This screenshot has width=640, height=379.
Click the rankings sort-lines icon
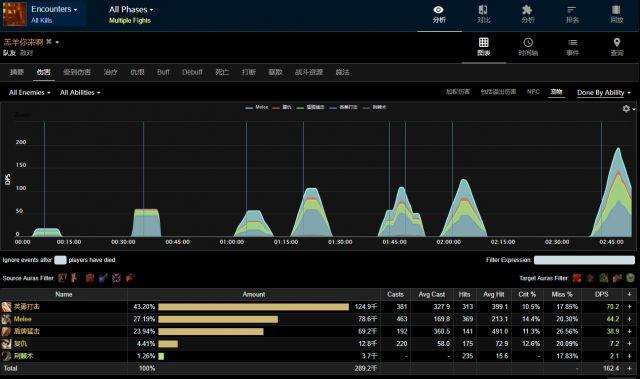tap(572, 10)
